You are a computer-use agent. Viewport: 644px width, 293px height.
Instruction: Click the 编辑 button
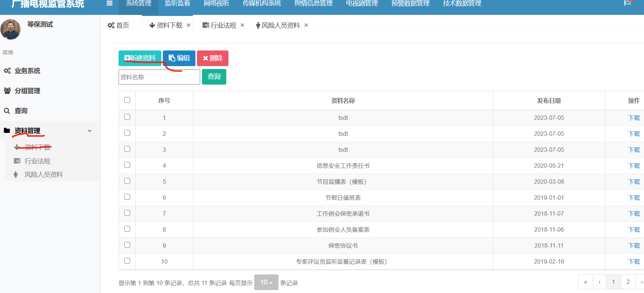point(179,58)
